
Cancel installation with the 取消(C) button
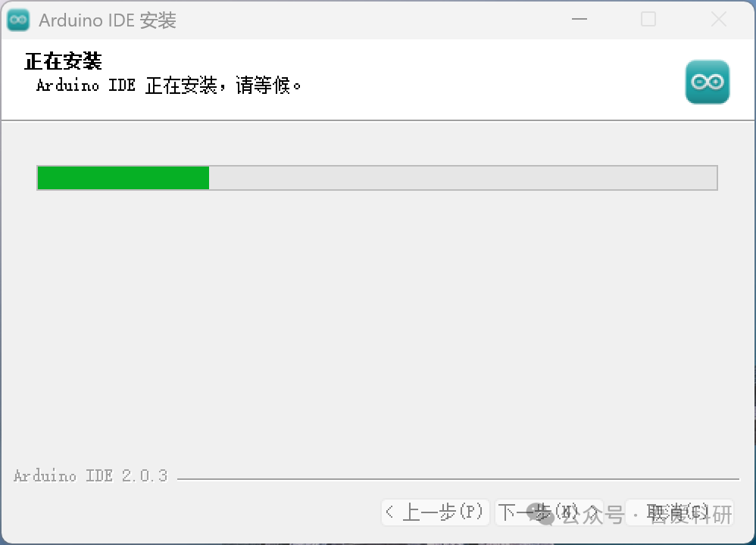tap(679, 512)
